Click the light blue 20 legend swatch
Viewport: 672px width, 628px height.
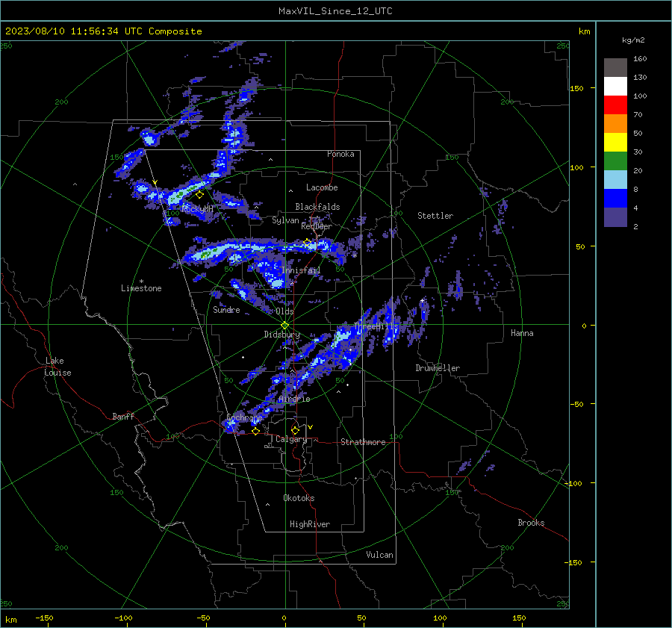click(615, 180)
